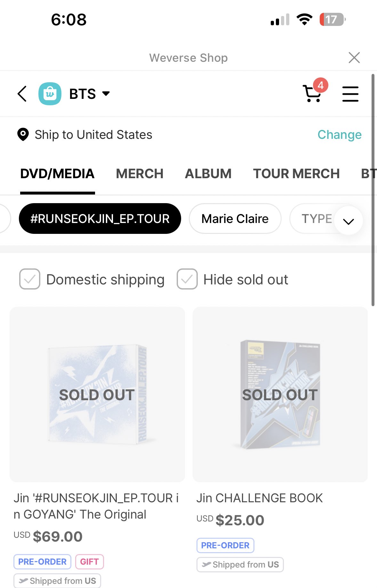
Task: Switch to the MERCH tab
Action: [x=140, y=174]
